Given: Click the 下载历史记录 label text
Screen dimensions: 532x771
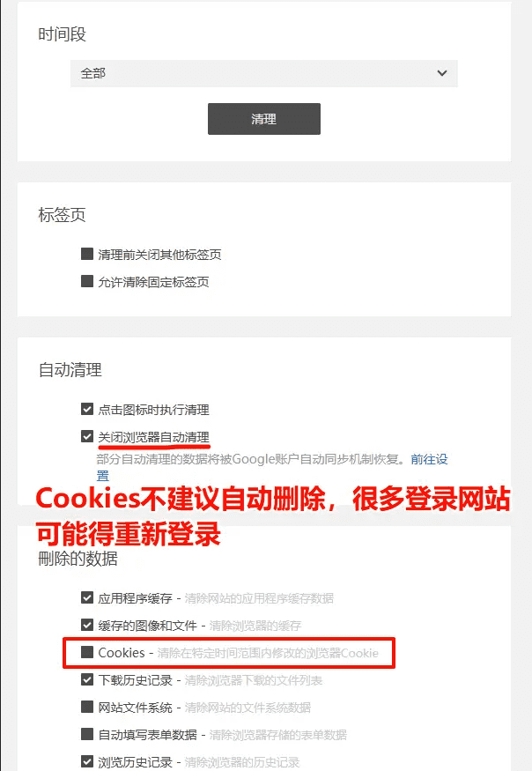Looking at the screenshot, I should 136,680.
